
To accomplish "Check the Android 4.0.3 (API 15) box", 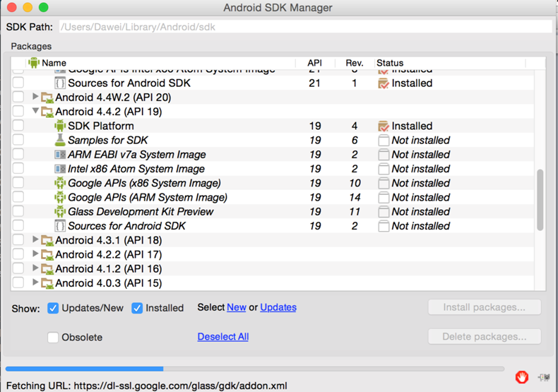I will click(18, 283).
